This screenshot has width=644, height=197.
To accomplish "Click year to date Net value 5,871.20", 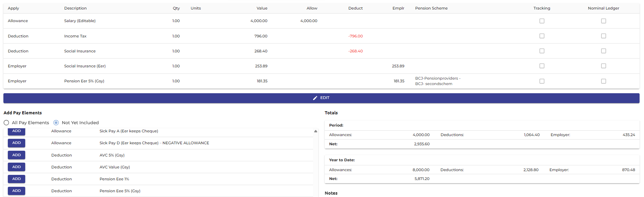I will 422,179.
